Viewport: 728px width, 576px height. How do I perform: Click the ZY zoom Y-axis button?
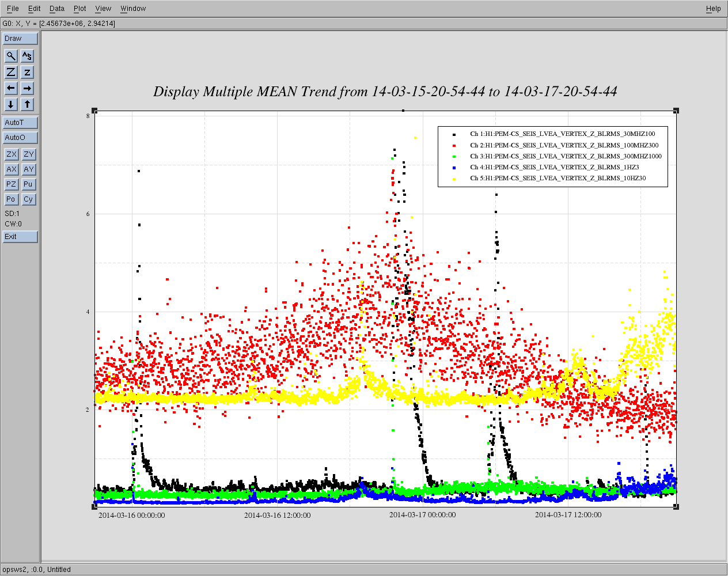pos(28,154)
